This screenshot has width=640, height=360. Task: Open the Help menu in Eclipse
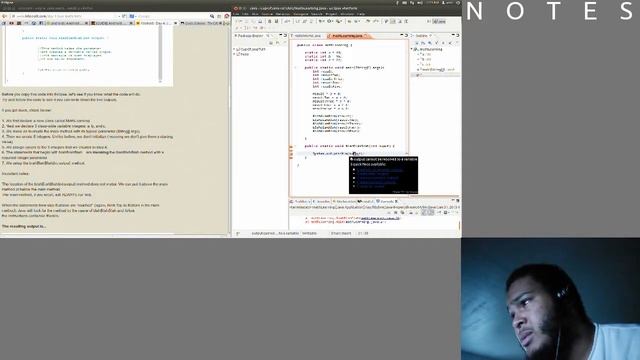(361, 14)
